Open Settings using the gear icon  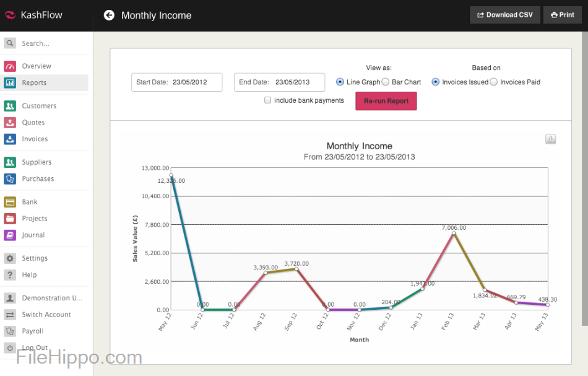pos(10,258)
